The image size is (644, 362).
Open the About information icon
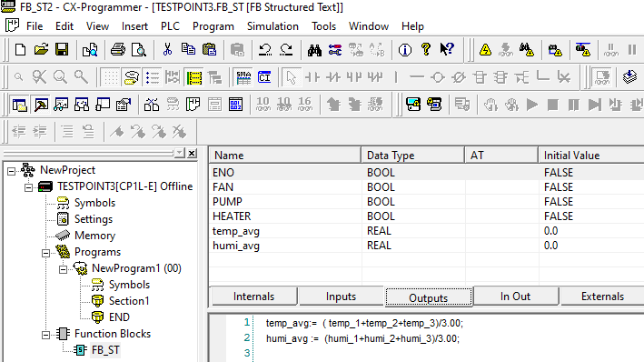pyautogui.click(x=405, y=50)
